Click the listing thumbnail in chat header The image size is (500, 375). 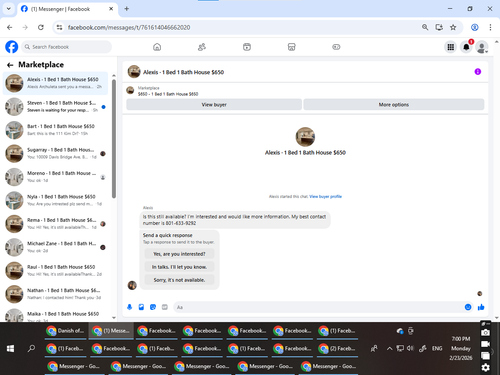[134, 72]
